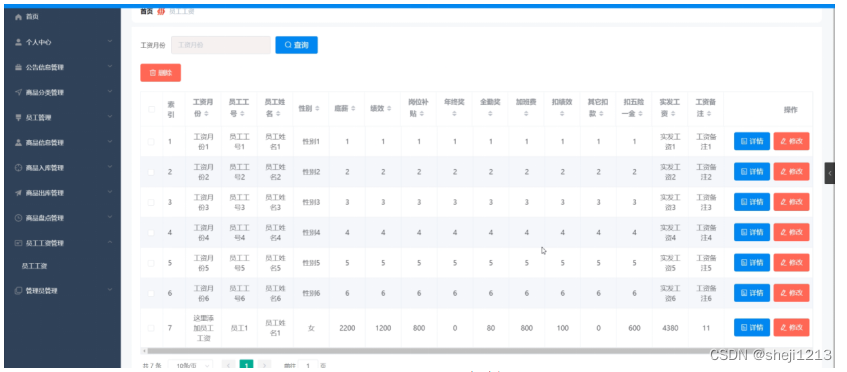
Task: Click the red breadcrumb separator icon
Action: click(x=161, y=11)
